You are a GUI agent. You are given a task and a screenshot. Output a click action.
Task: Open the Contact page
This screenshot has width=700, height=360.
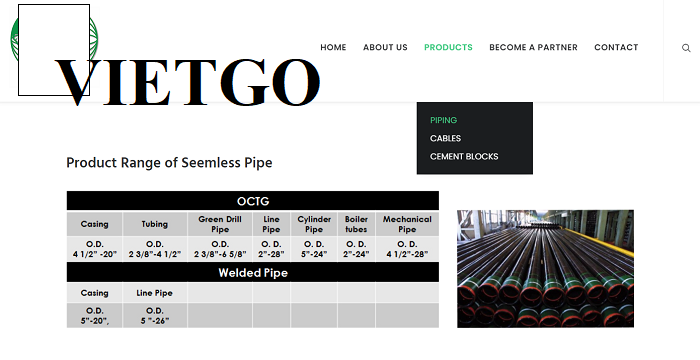[616, 47]
